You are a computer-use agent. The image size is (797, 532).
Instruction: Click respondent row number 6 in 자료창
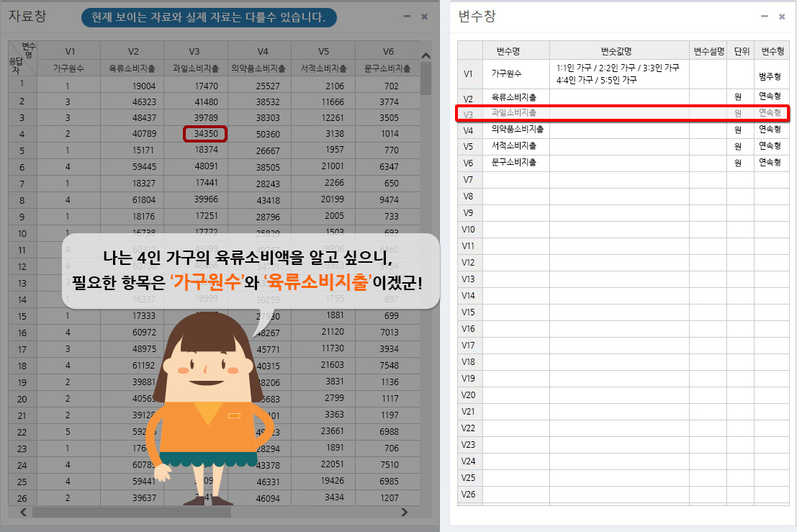point(22,167)
